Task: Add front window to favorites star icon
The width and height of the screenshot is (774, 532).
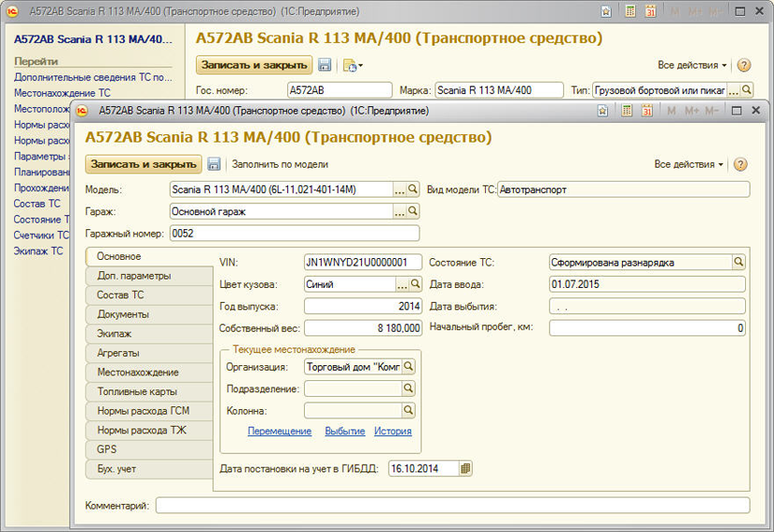Action: (602, 111)
